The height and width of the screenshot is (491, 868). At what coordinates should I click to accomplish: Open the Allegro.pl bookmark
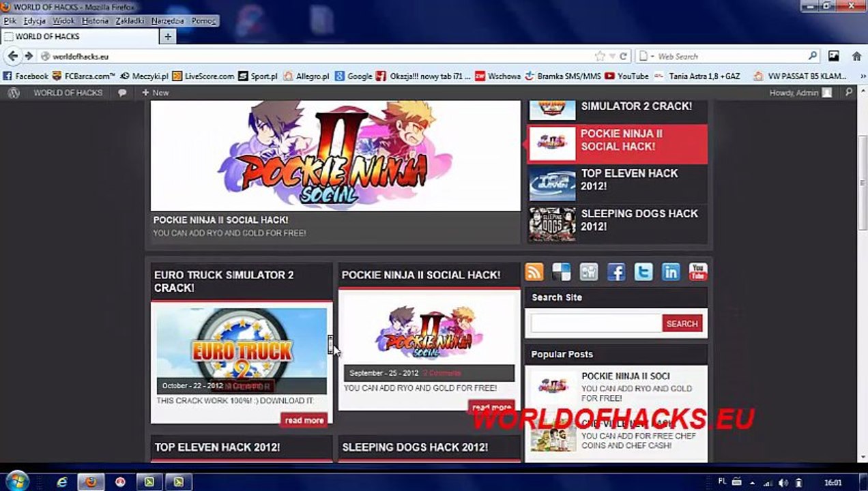pyautogui.click(x=306, y=76)
